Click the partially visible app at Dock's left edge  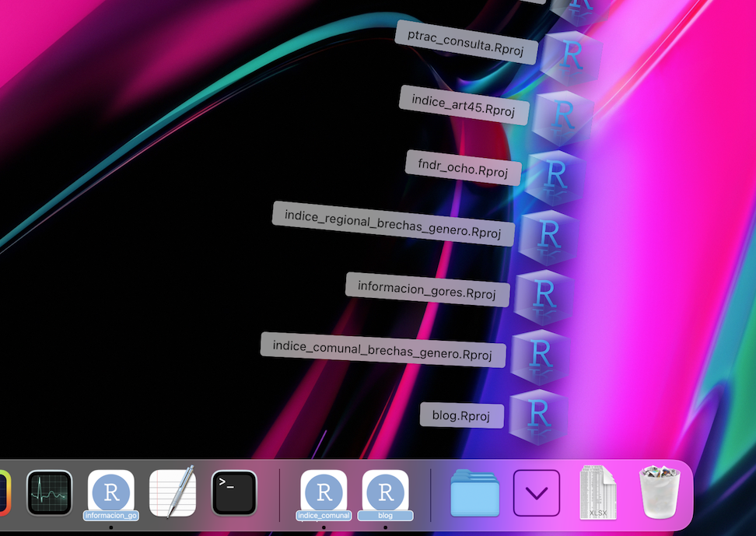(5, 492)
